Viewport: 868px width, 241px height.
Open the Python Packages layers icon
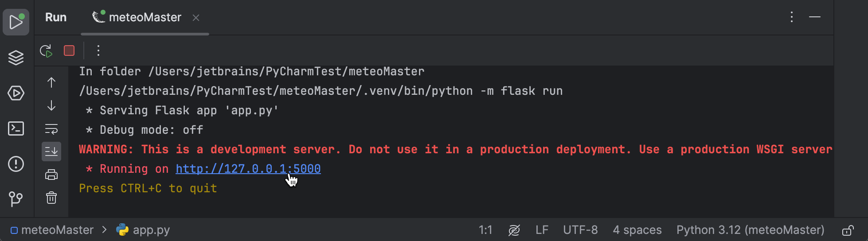16,58
